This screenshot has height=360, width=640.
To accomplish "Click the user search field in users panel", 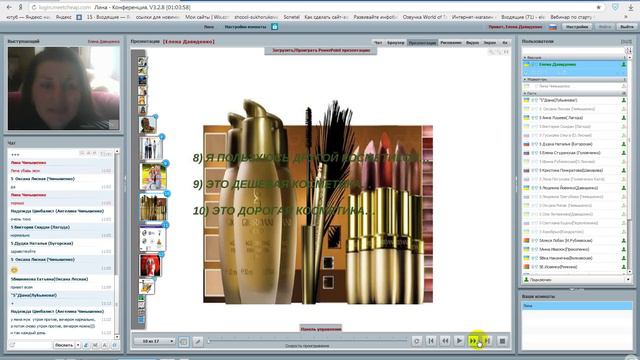I will (573, 51).
